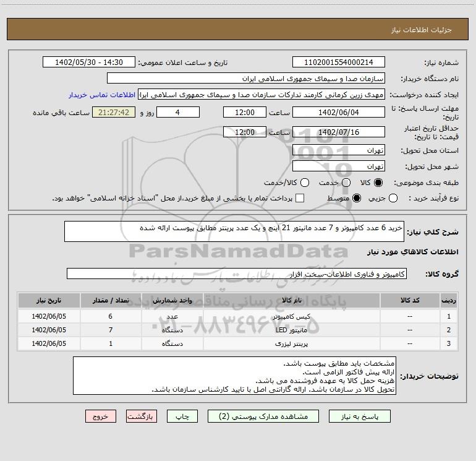476x461 pixels.
Task: Choose the متوسط purchase type radio
Action: [357, 198]
